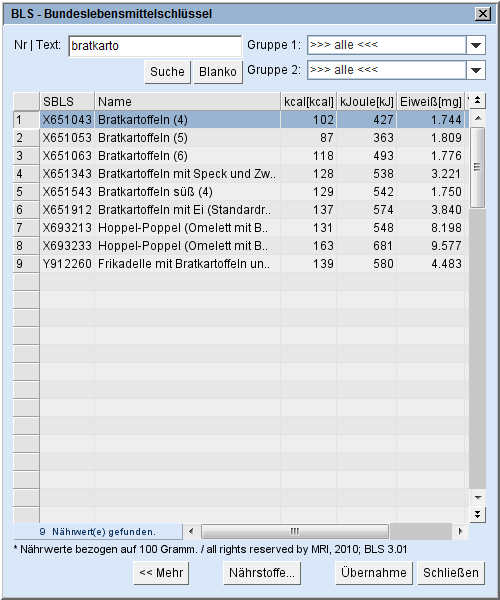
Task: Open the Gruppe 2 dropdown arrow
Action: pyautogui.click(x=476, y=70)
